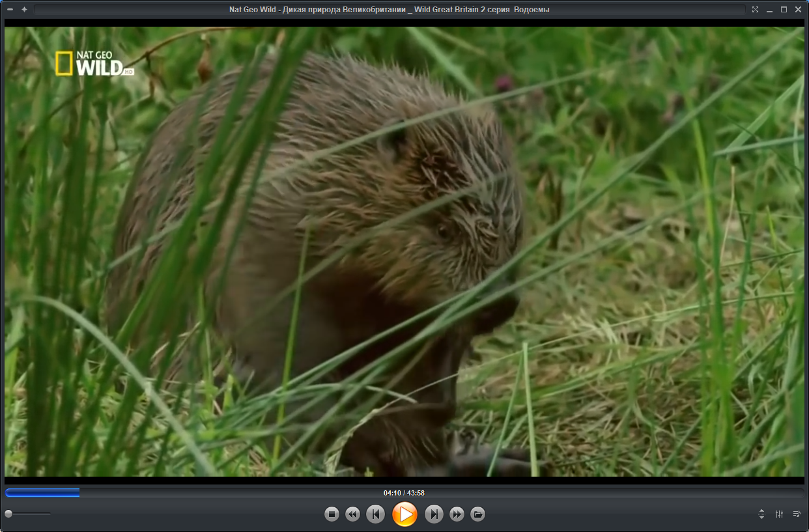
Task: Minimize the player window
Action: [770, 10]
